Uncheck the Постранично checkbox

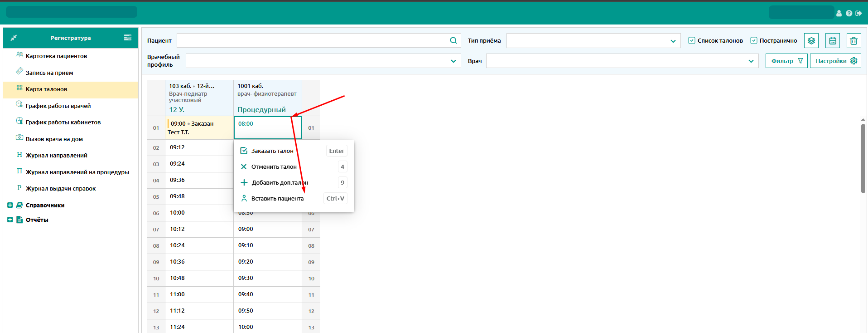point(754,40)
